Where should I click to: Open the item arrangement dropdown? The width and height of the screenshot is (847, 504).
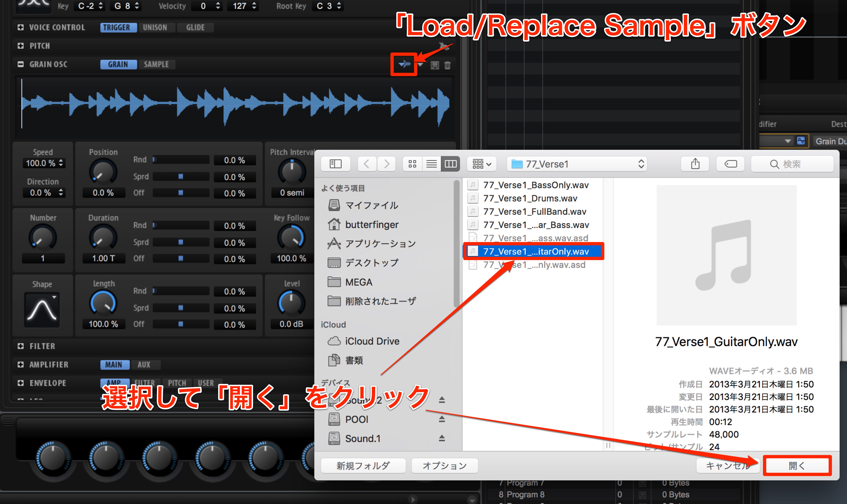pyautogui.click(x=482, y=164)
